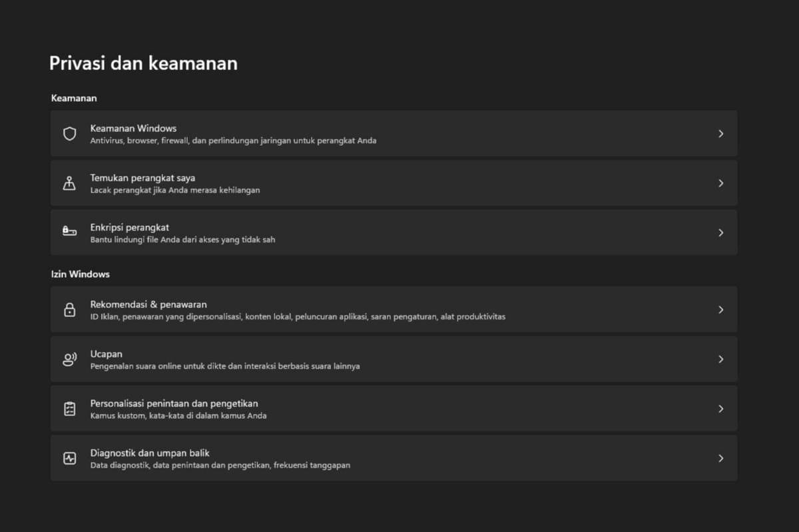Open the Keamanan Windows title text
The height and width of the screenshot is (532, 799).
pos(133,128)
